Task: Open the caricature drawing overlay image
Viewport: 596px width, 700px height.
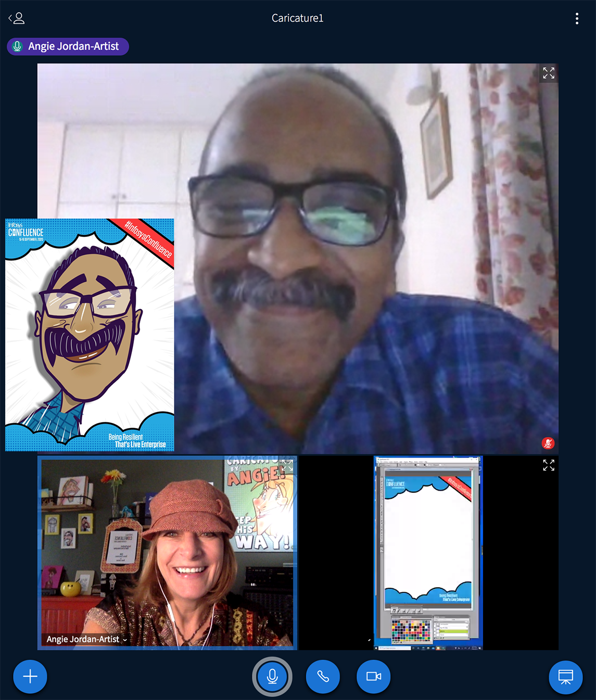Action: point(90,335)
